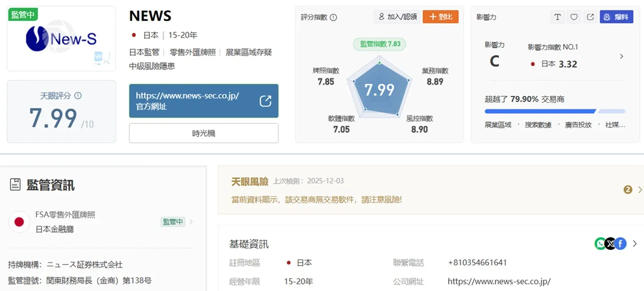Expand FSA license row chevron
The height and width of the screenshot is (291, 644).
click(x=191, y=222)
